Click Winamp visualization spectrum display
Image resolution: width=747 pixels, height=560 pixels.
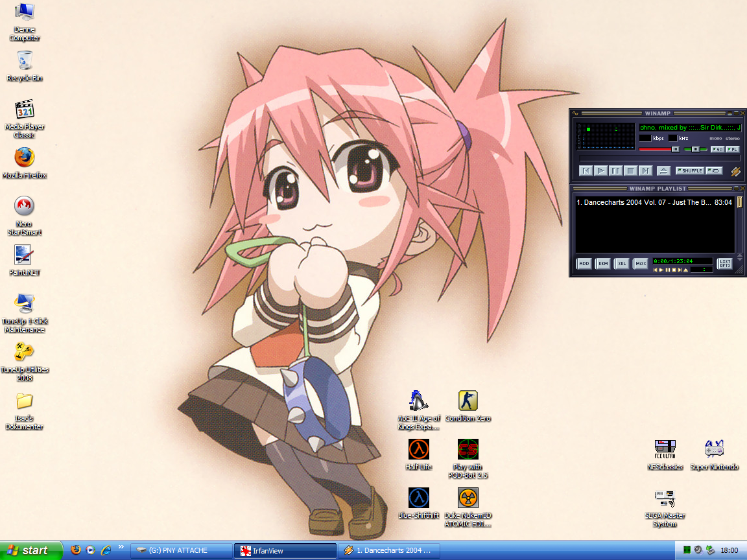tap(606, 136)
